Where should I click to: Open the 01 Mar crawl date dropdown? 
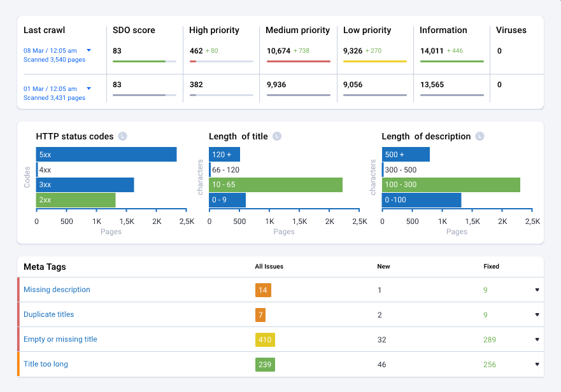(x=89, y=88)
